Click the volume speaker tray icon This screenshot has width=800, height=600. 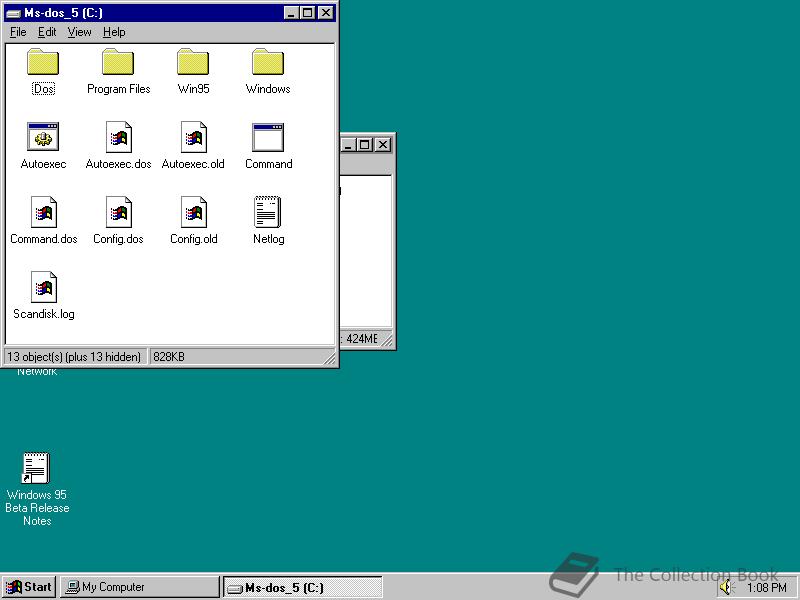tap(726, 587)
